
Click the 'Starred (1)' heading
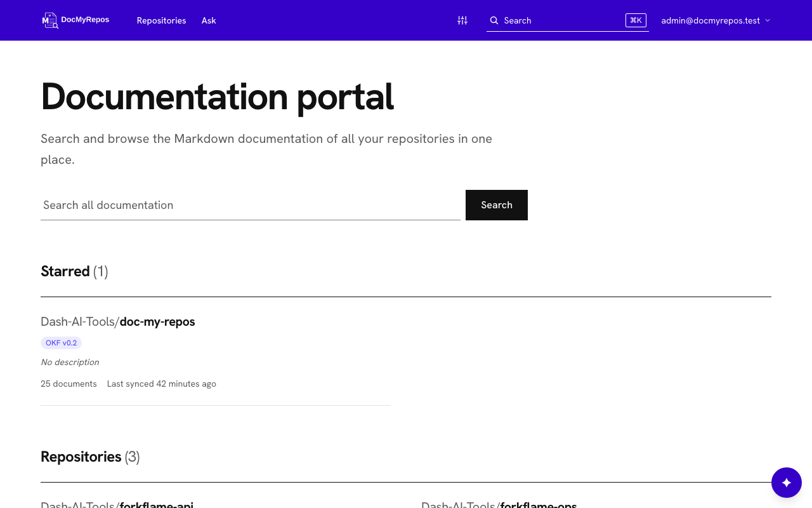(74, 271)
